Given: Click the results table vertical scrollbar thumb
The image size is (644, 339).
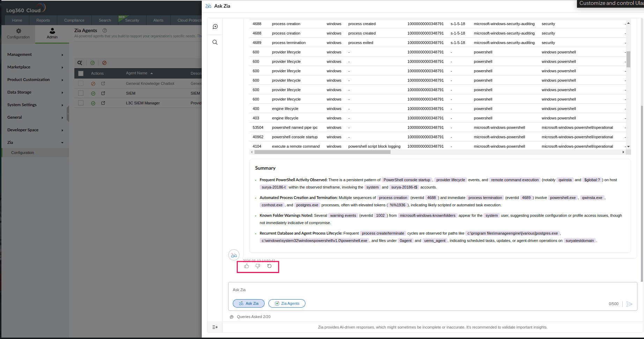Looking at the screenshot, I should click(628, 59).
